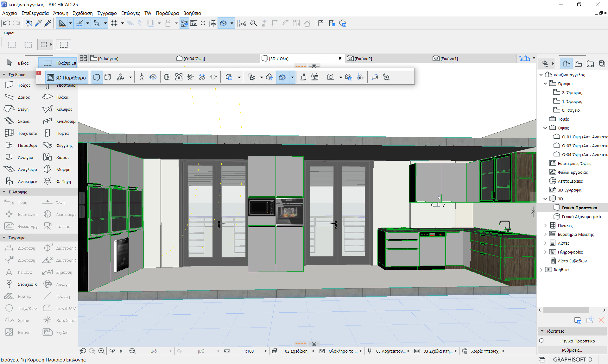This screenshot has height=364, width=608.
Task: Open the Σχεδίαση menu
Action: pos(82,13)
